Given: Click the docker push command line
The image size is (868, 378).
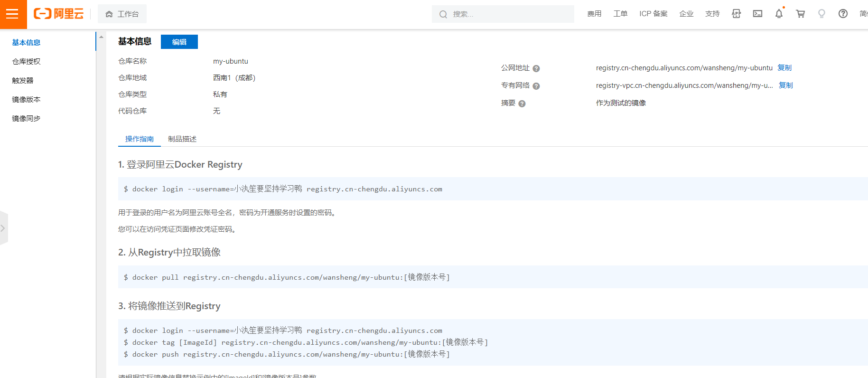Looking at the screenshot, I should tap(287, 354).
